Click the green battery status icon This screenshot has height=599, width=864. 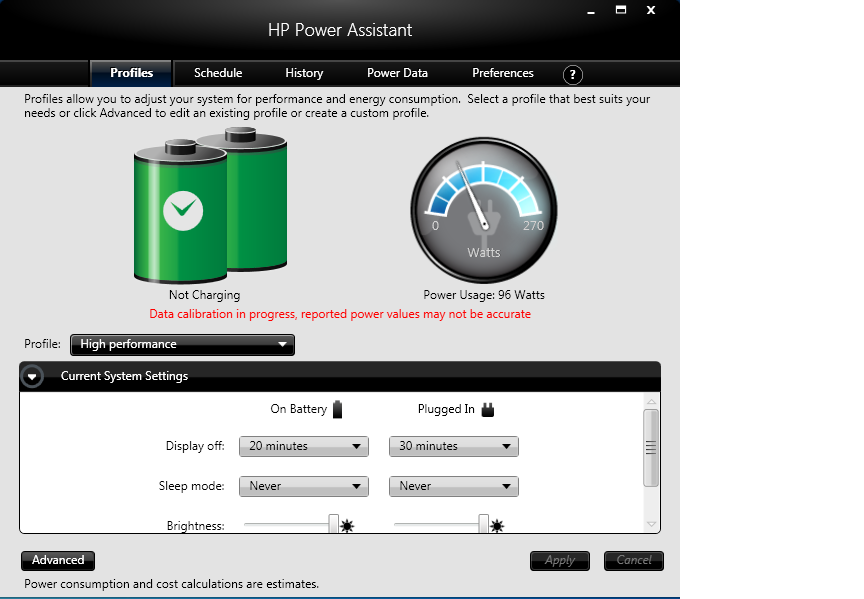(210, 205)
